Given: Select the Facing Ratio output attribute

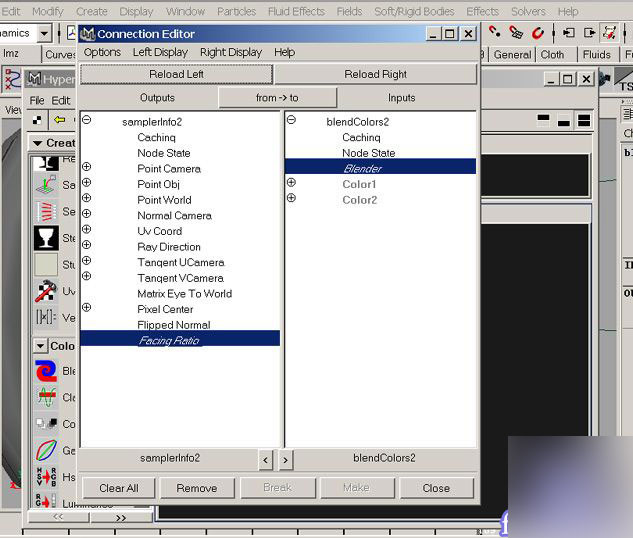Looking at the screenshot, I should click(x=180, y=338).
